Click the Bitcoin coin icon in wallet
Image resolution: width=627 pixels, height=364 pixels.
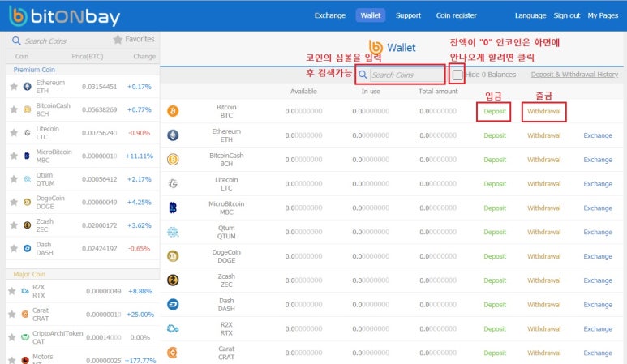pyautogui.click(x=173, y=111)
